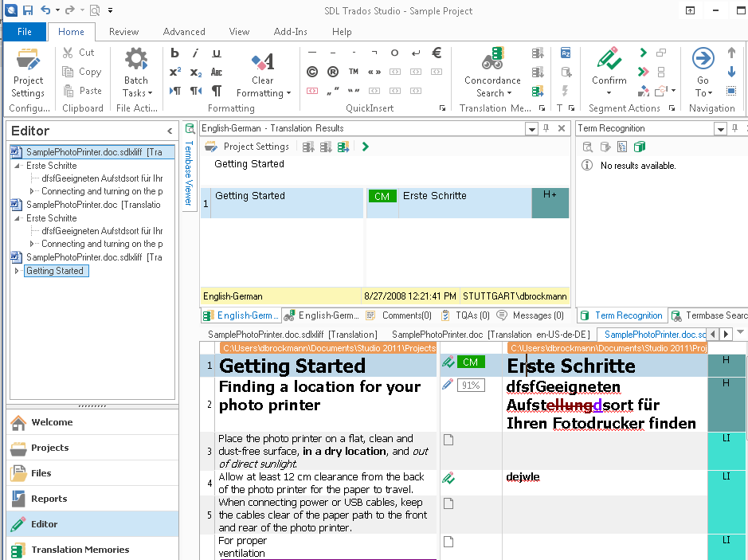748x560 pixels.
Task: Open the Help ribbon tab
Action: 342,32
